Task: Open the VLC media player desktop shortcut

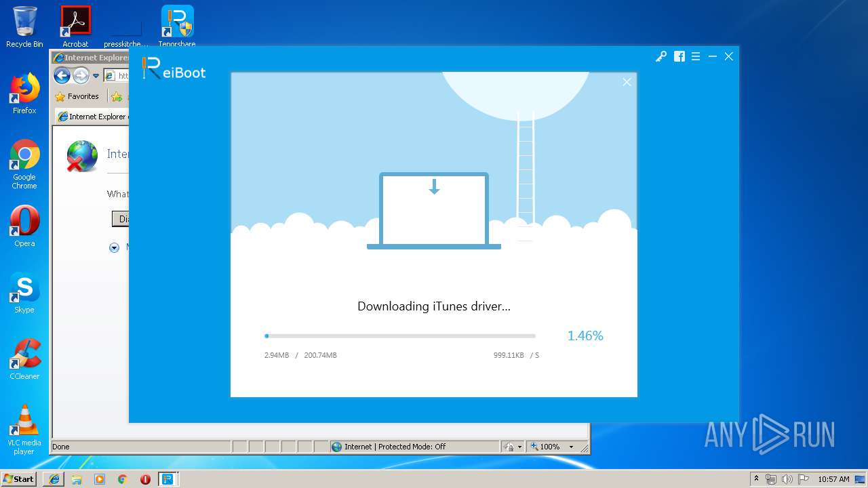Action: pyautogui.click(x=24, y=430)
